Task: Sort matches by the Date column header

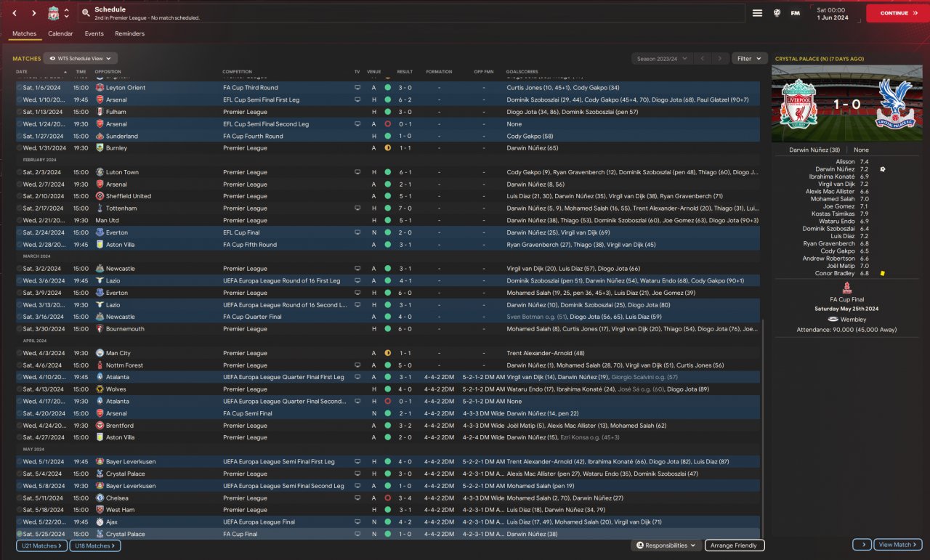Action: pyautogui.click(x=22, y=72)
